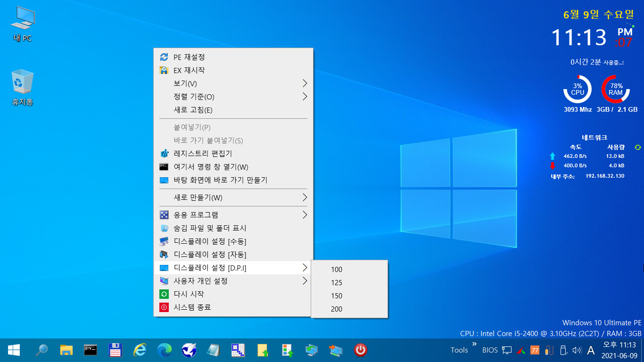
Task: Toggle 숨김 파일 및 폴더 표시
Action: pyautogui.click(x=233, y=228)
